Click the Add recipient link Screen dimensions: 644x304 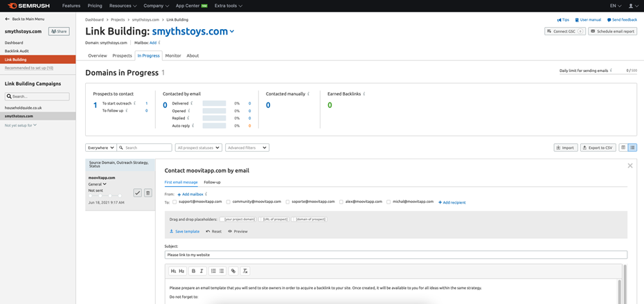coord(451,202)
